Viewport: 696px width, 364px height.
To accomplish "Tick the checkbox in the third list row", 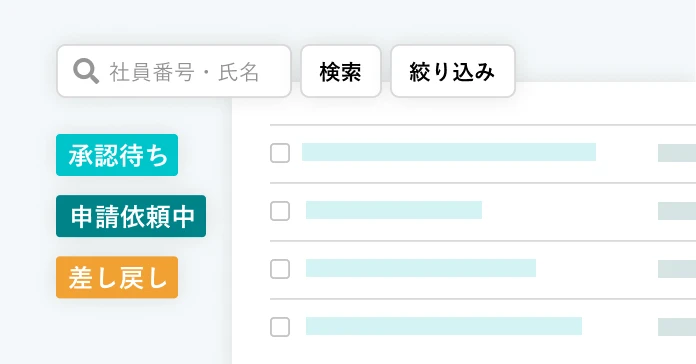I will tap(280, 269).
